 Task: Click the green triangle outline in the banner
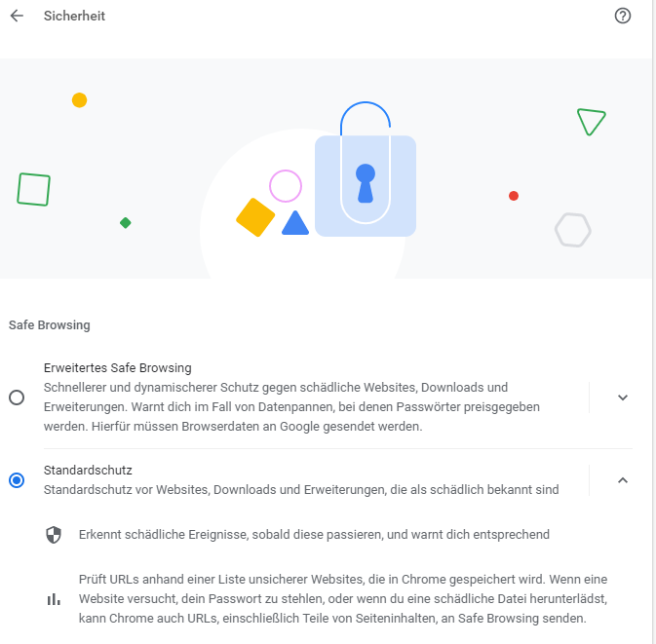click(x=590, y=121)
